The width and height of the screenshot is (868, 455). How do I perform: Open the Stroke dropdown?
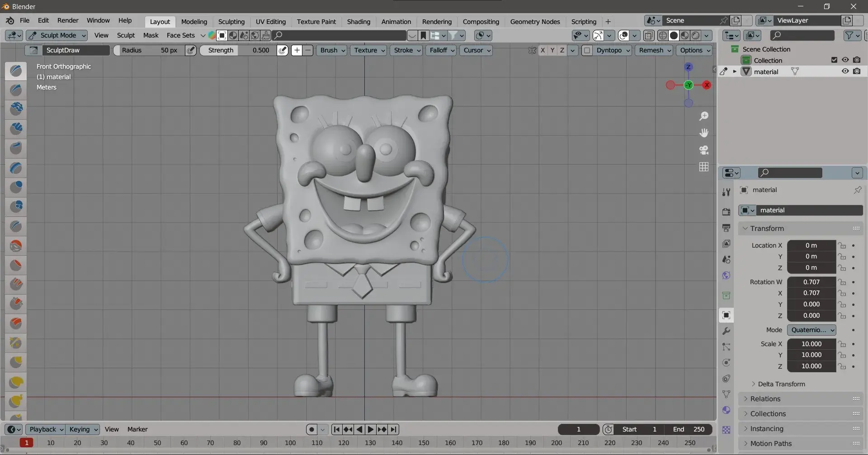(x=407, y=50)
